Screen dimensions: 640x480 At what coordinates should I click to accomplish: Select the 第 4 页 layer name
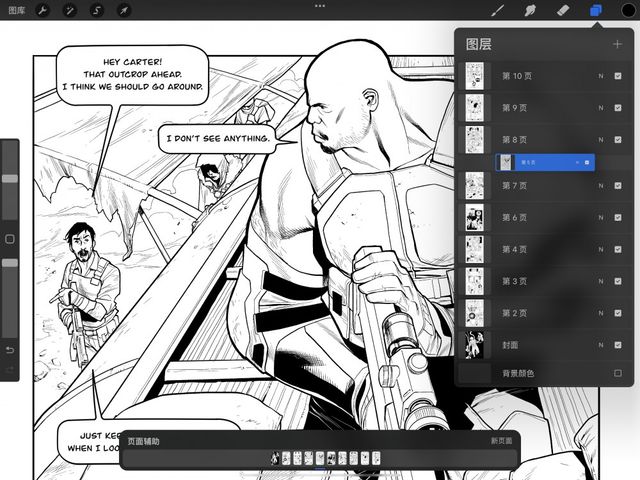click(x=514, y=249)
